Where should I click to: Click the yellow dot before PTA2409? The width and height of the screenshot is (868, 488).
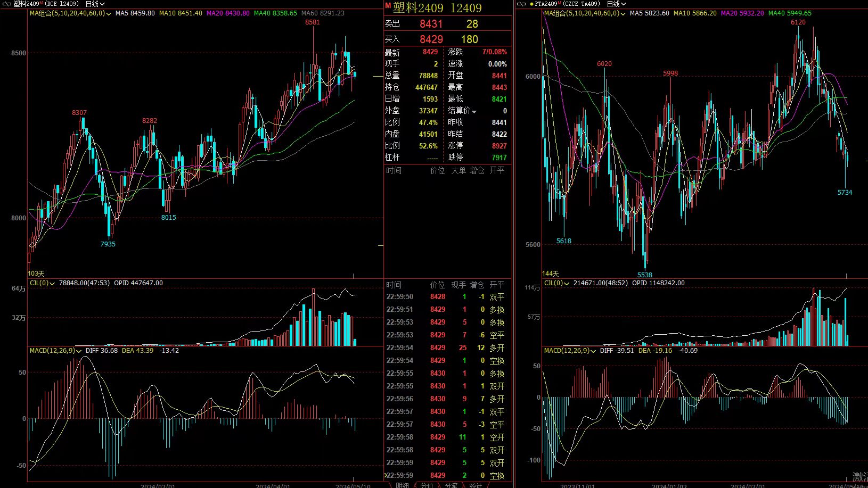click(531, 4)
